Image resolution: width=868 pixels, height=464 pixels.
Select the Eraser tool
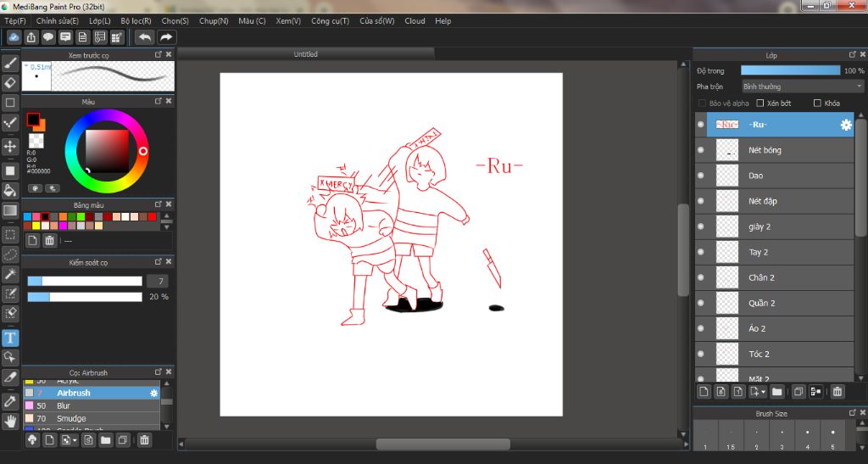10,83
